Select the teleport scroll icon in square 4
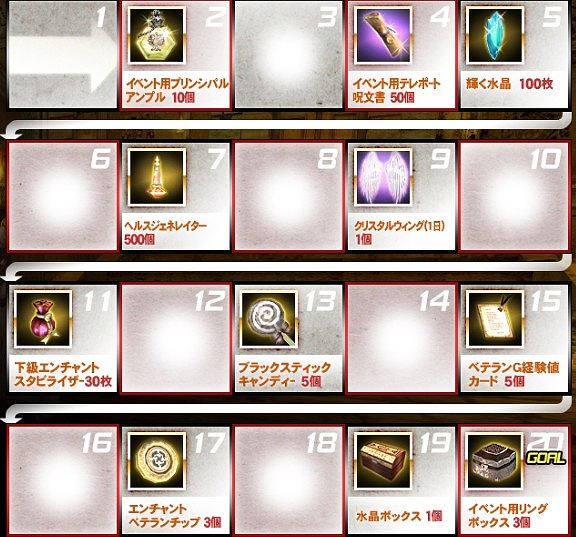This screenshot has width=576, height=537. (x=382, y=36)
